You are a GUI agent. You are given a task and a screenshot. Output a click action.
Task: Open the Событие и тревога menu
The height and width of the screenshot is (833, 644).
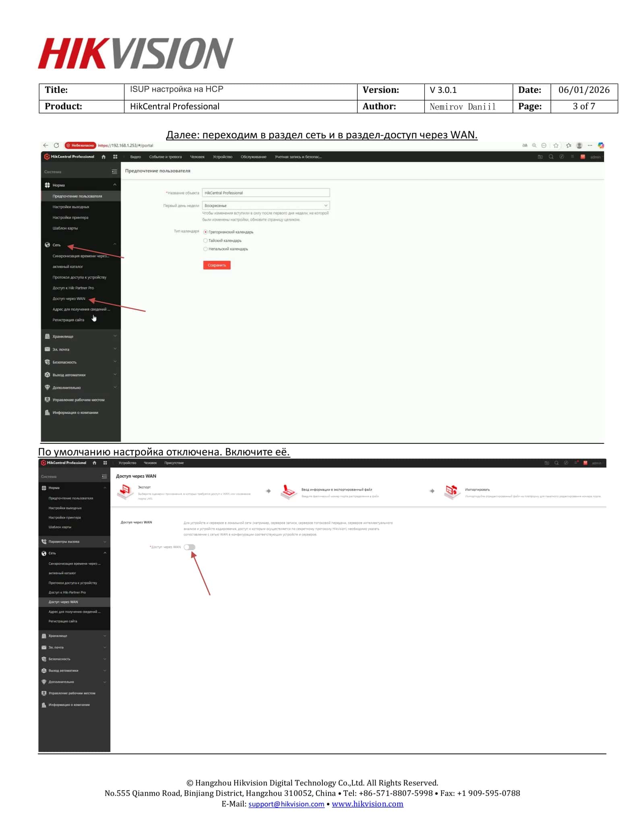[x=165, y=157]
